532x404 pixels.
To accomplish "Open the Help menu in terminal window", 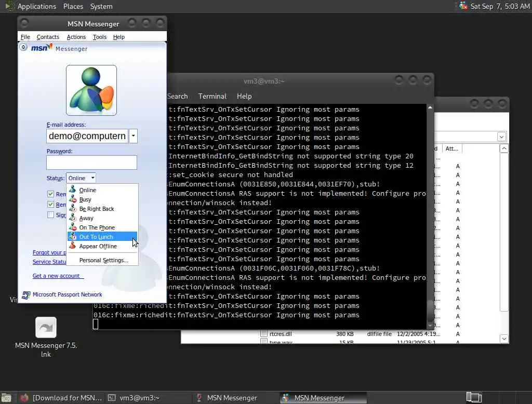I will [244, 97].
